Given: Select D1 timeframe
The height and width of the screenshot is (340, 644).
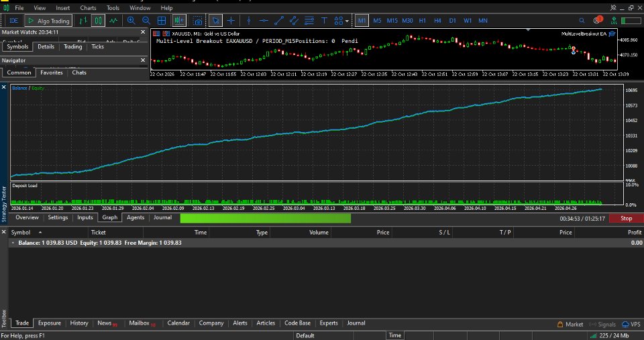Looking at the screenshot, I should 452,21.
